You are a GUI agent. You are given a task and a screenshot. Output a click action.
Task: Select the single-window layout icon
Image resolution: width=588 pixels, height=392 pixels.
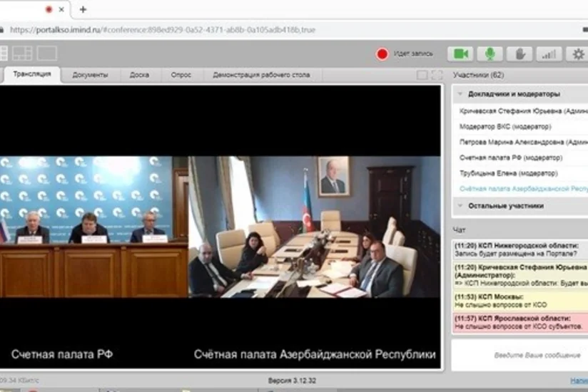46,53
